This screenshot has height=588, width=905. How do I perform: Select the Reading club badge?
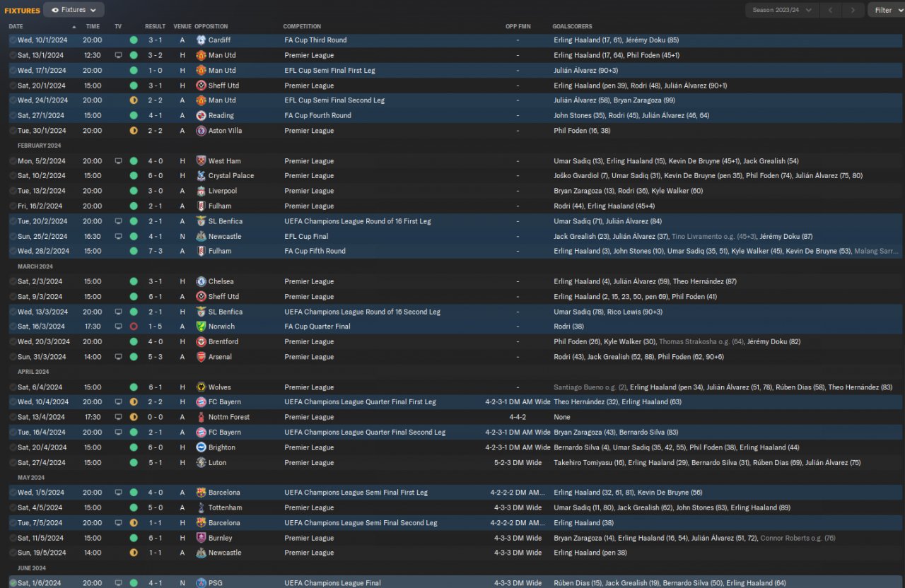point(201,115)
